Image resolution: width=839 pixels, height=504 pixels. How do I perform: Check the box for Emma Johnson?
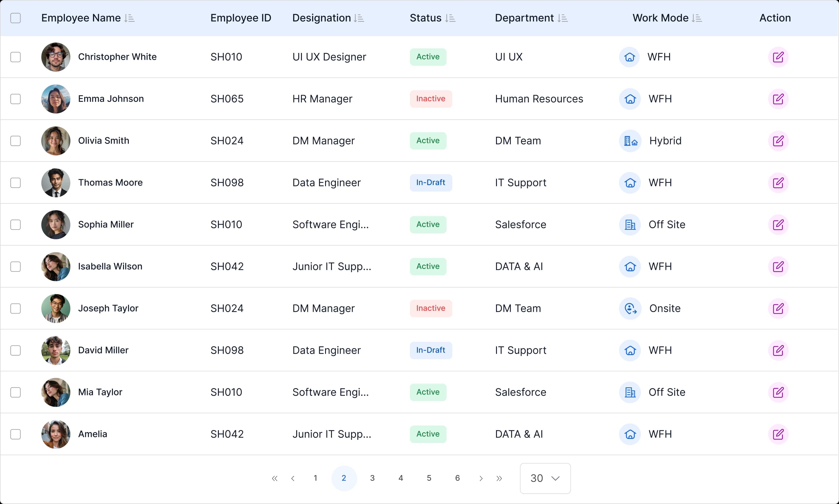click(16, 99)
